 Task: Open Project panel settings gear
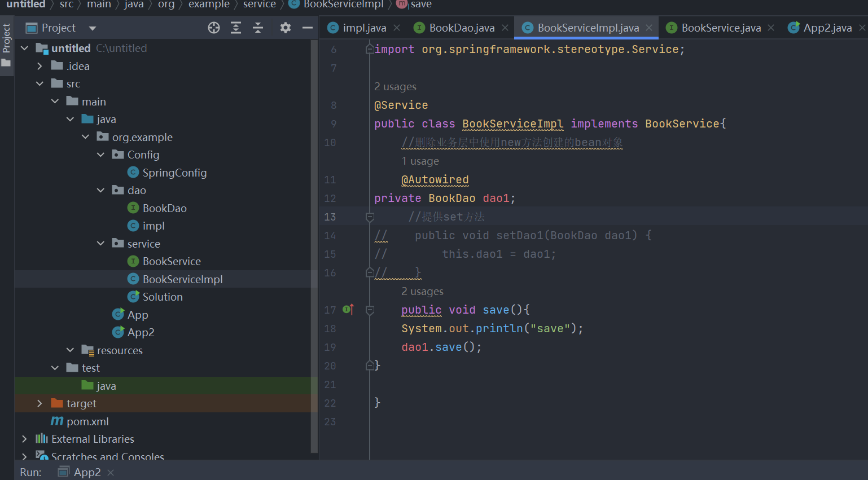[286, 28]
